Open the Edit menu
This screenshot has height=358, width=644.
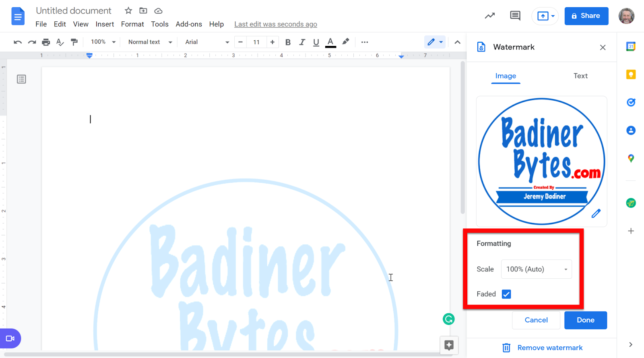(60, 24)
